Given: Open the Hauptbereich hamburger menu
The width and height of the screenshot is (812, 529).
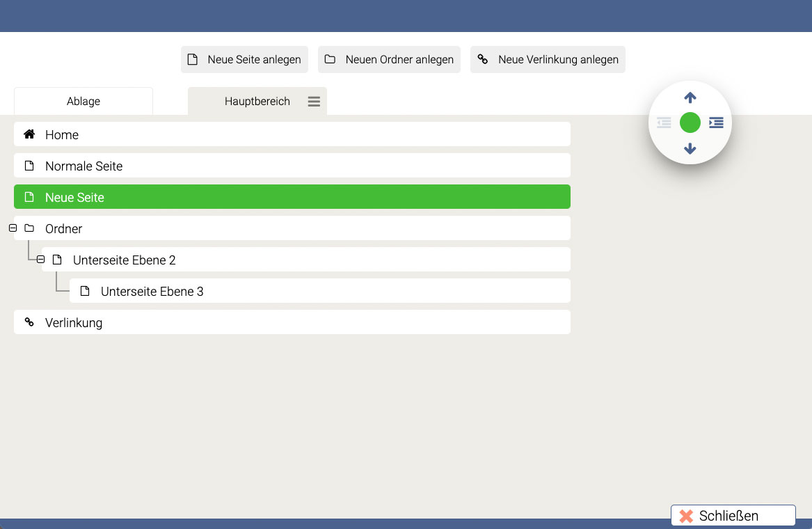Looking at the screenshot, I should pos(314,102).
